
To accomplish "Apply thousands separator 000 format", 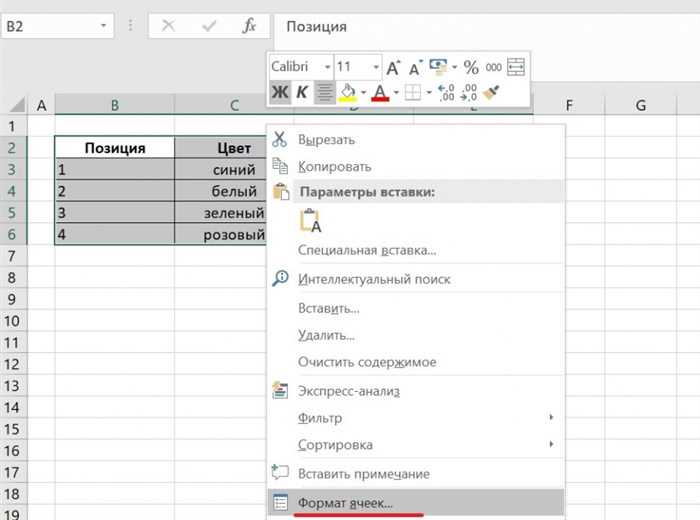I will [493, 67].
